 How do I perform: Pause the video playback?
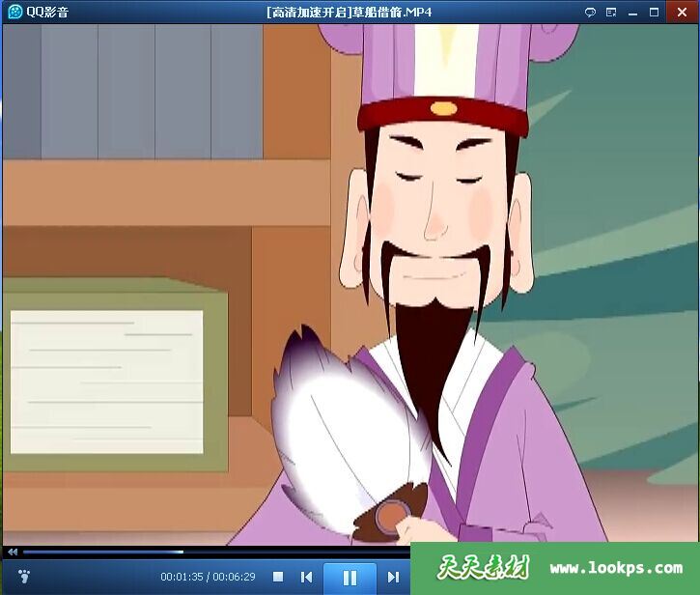click(x=350, y=578)
